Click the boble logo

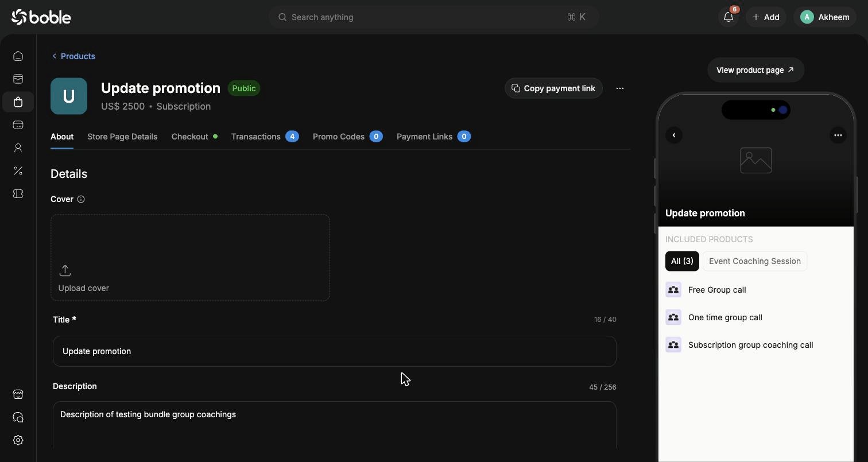41,17
